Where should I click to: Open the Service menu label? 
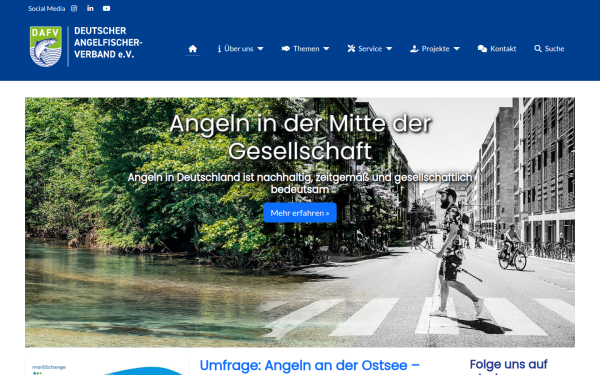click(370, 49)
